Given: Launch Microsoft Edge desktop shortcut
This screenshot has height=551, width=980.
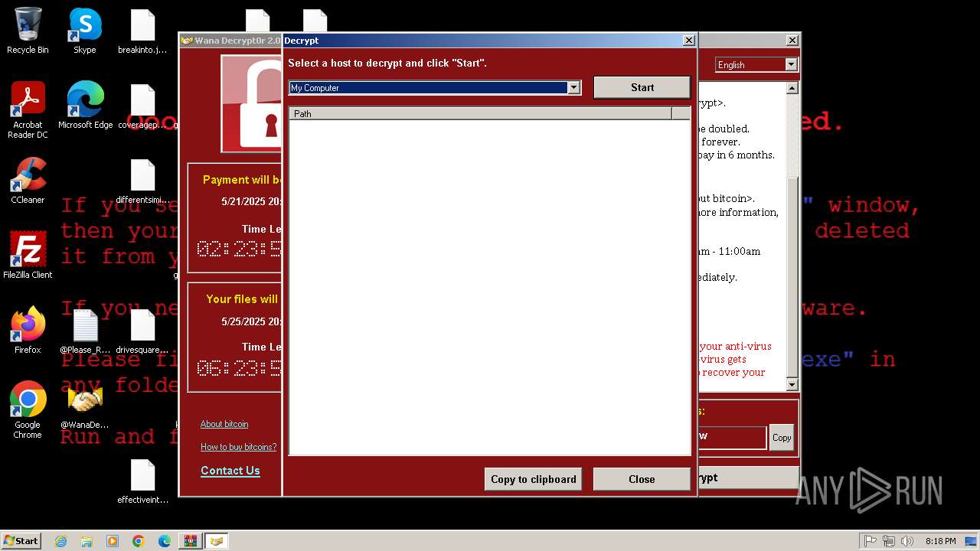Looking at the screenshot, I should [x=85, y=106].
